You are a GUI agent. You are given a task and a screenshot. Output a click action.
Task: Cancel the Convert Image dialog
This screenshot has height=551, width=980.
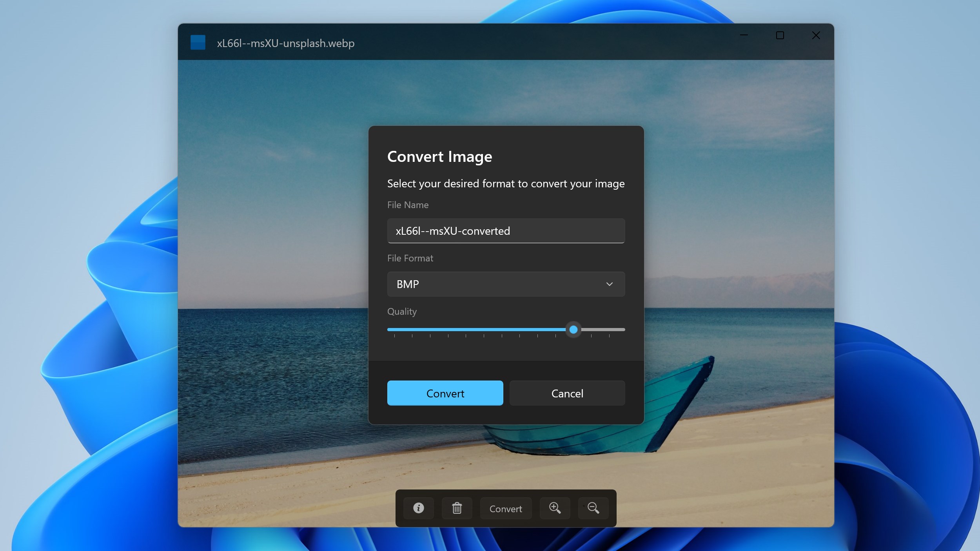click(567, 393)
